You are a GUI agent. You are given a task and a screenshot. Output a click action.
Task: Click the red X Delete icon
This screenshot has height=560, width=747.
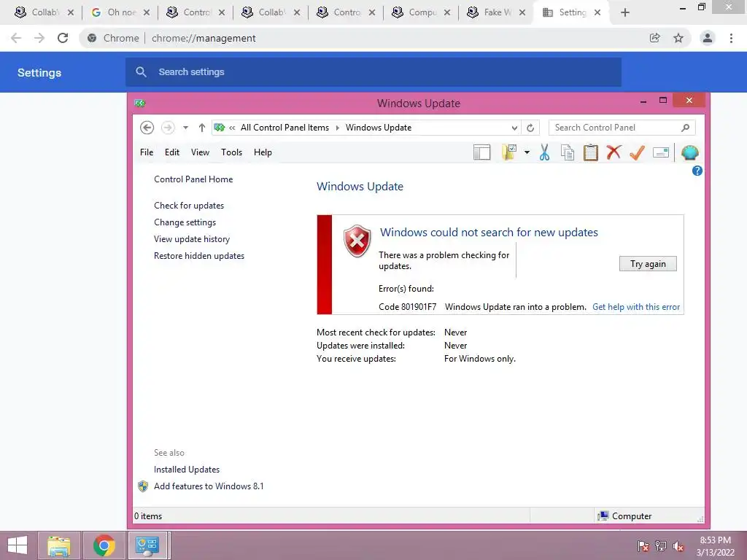pyautogui.click(x=614, y=152)
